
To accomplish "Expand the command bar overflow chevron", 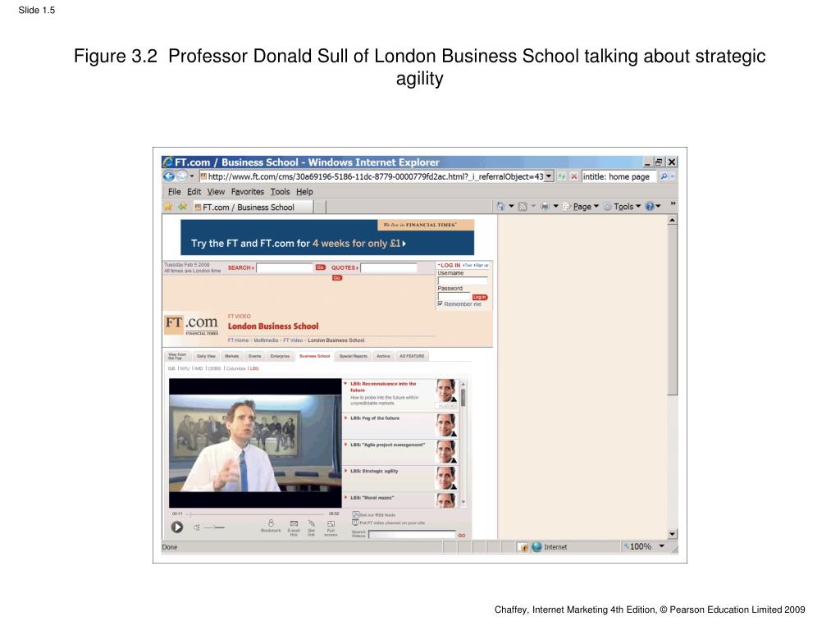I will click(673, 203).
